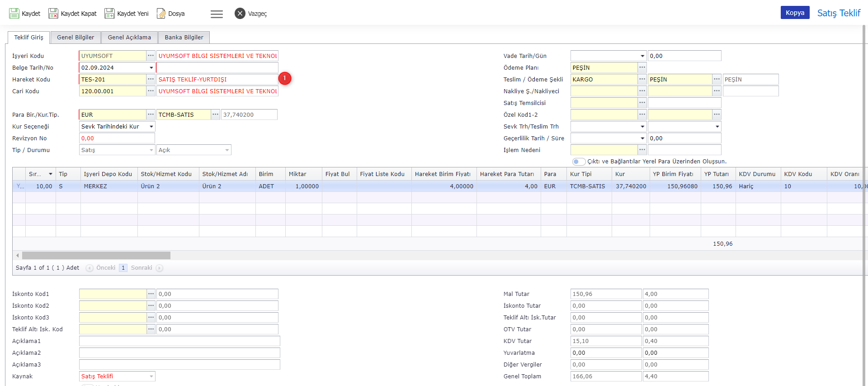Click the Vade Gün 0,00 field

684,56
